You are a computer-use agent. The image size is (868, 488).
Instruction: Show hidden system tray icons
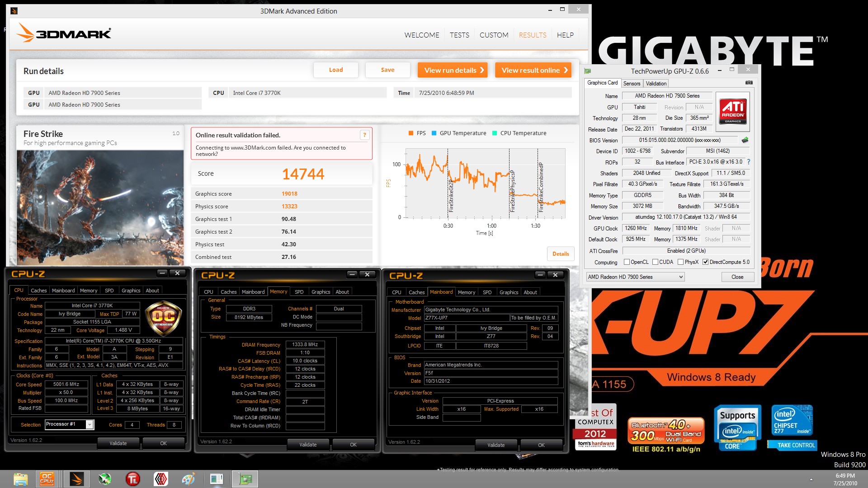pos(811,479)
